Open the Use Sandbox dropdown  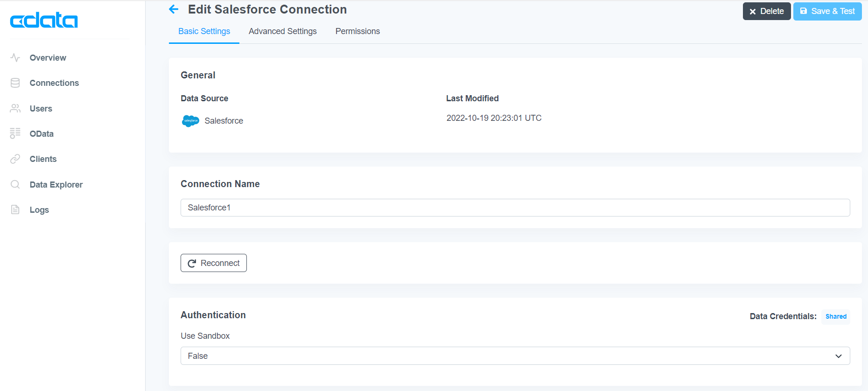click(x=515, y=356)
